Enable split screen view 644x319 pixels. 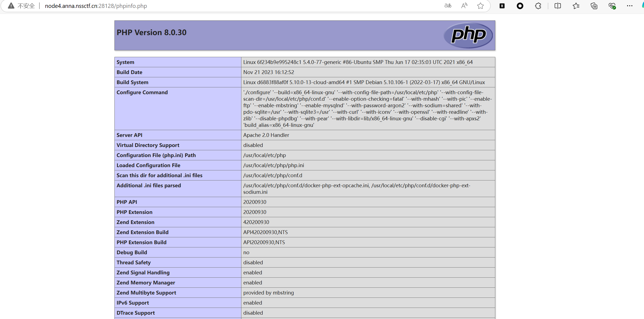click(x=558, y=6)
